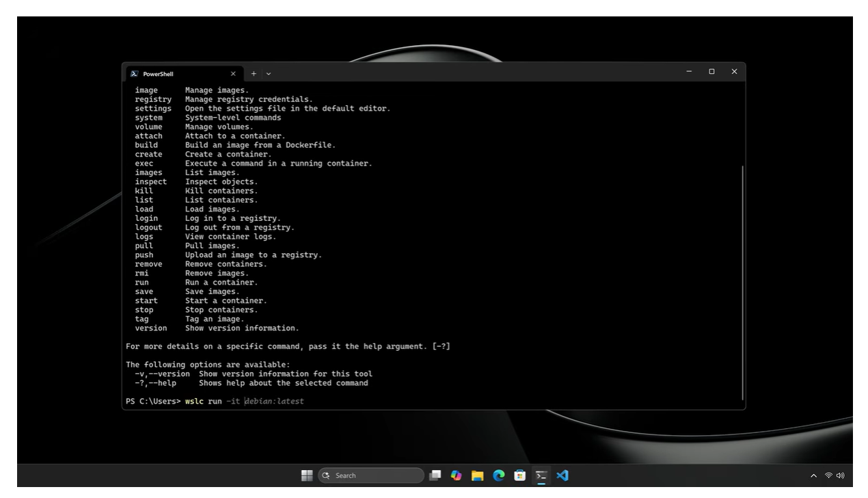The height and width of the screenshot is (498, 868).
Task: Click 'Upload an image to a registry.' text
Action: [x=254, y=254]
